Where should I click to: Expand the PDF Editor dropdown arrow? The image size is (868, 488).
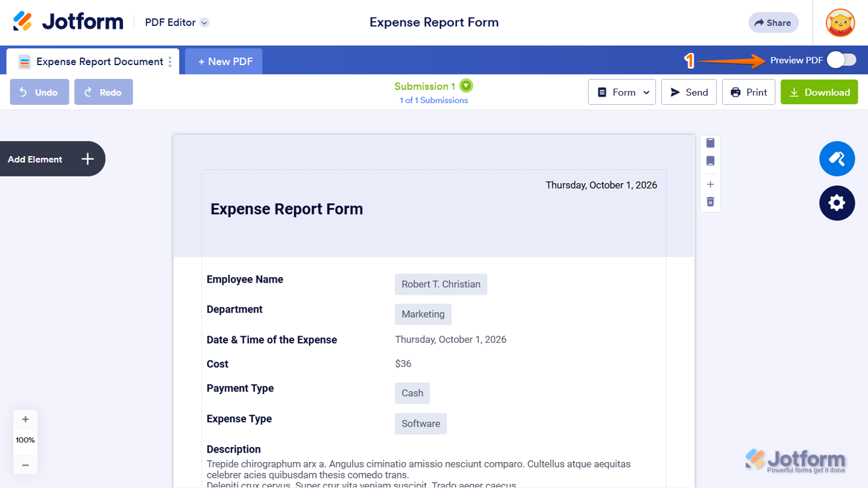click(x=204, y=23)
